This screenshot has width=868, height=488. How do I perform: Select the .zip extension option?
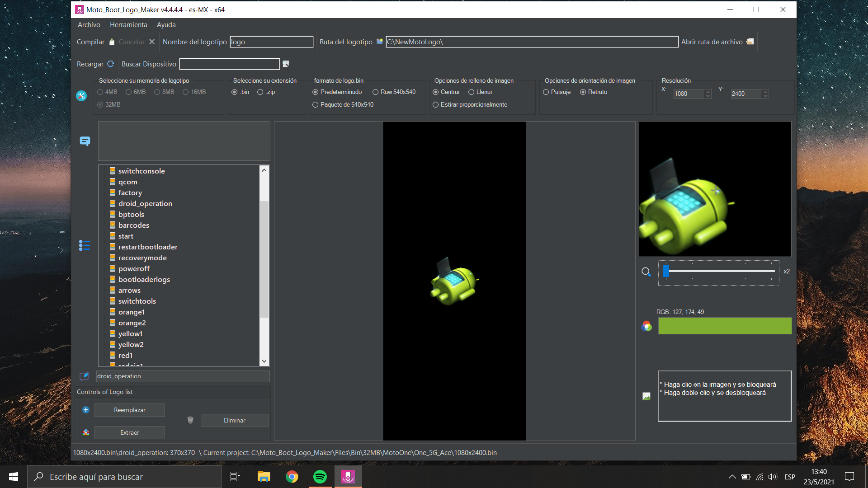(x=260, y=92)
